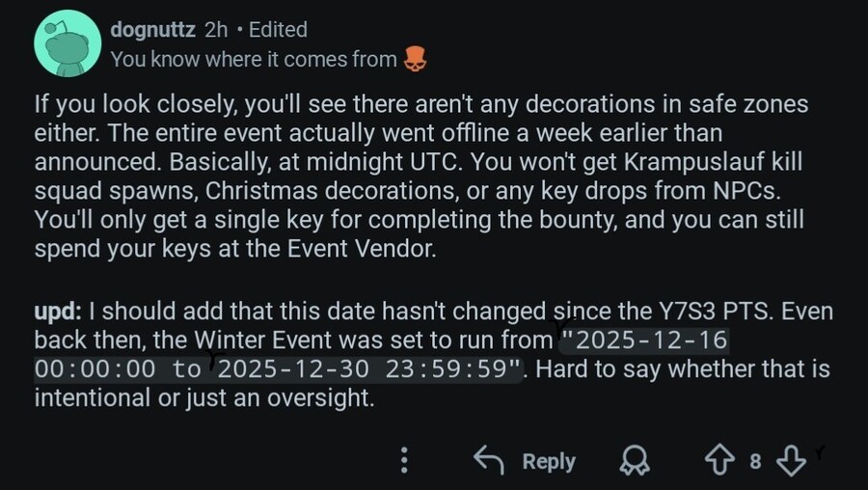Click the first line starting "If you look closely"

[x=420, y=103]
